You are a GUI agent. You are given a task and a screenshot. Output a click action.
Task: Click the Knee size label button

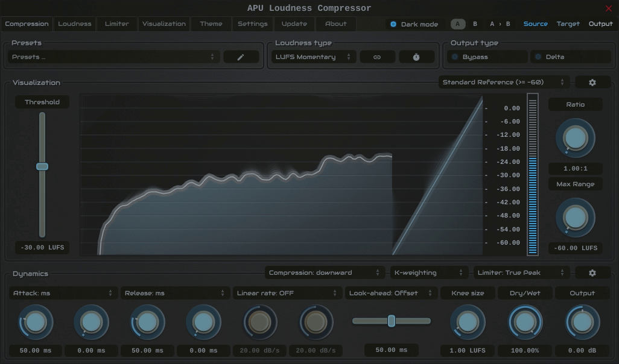468,293
